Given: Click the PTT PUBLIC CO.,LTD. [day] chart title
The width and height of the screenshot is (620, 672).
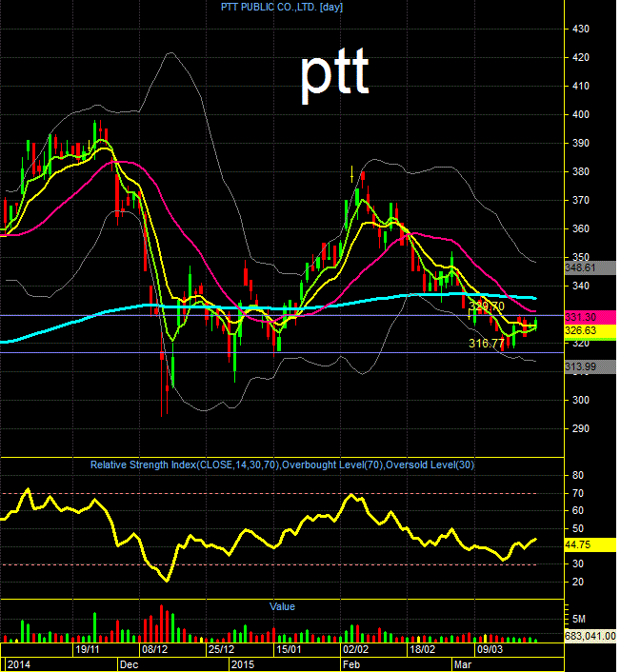Looking at the screenshot, I should (282, 7).
